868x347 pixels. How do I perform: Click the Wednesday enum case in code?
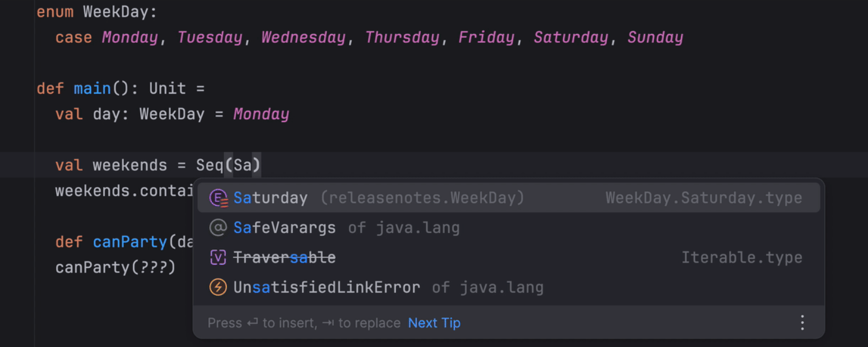coord(303,38)
